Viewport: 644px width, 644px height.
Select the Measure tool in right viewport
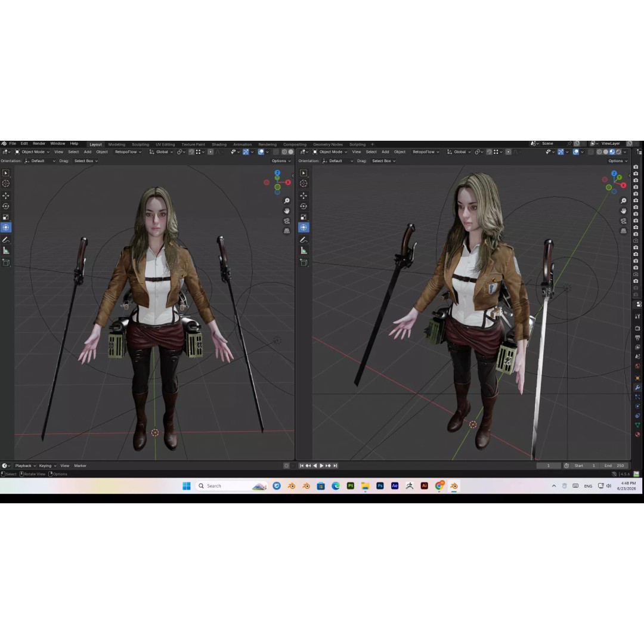pyautogui.click(x=304, y=250)
